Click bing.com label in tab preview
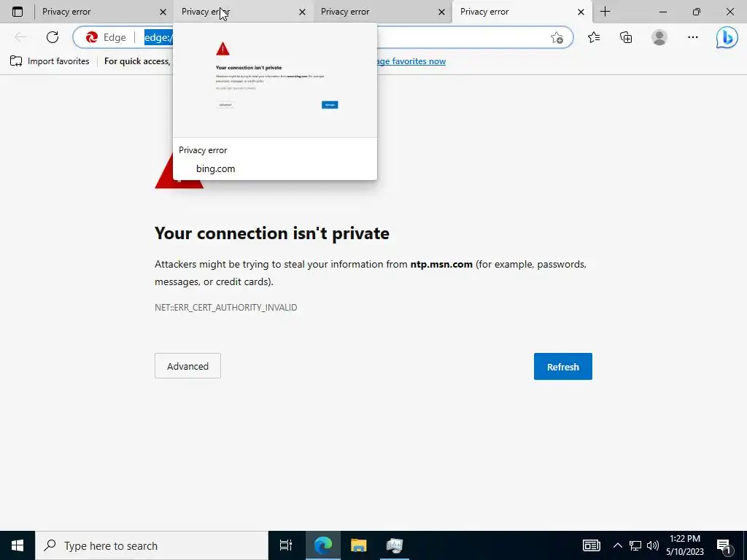 [215, 168]
